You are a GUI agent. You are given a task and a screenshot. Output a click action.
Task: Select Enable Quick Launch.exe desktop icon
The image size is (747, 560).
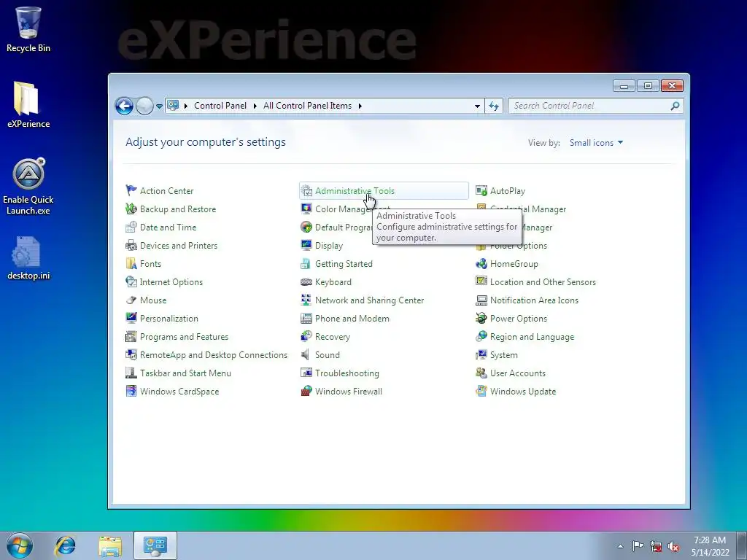pyautogui.click(x=28, y=186)
